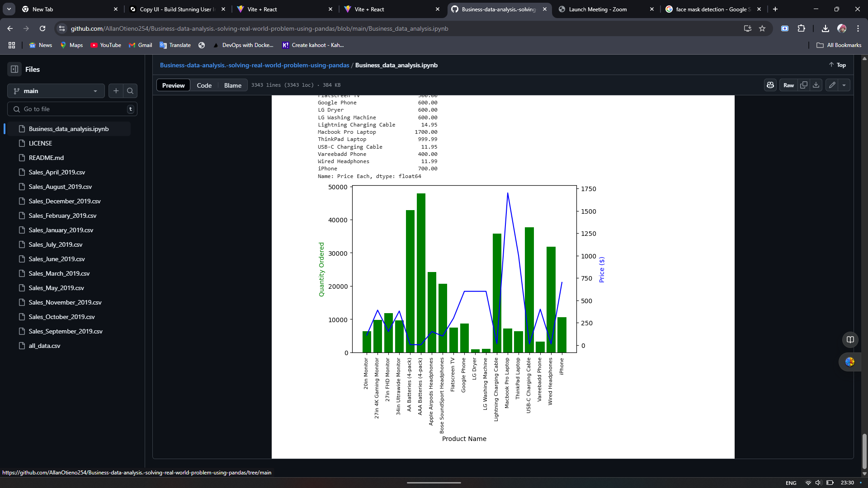The image size is (868, 488).
Task: Click the Raw button
Action: tap(788, 85)
